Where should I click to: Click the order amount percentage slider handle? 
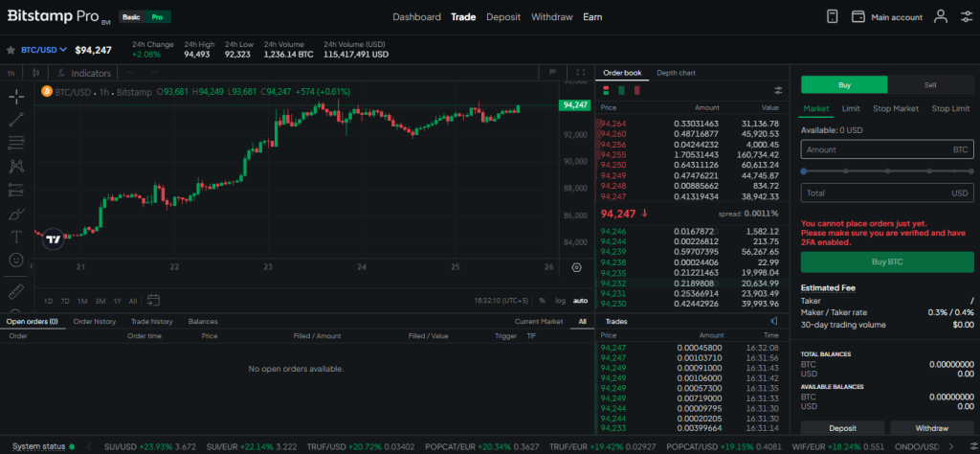[804, 170]
